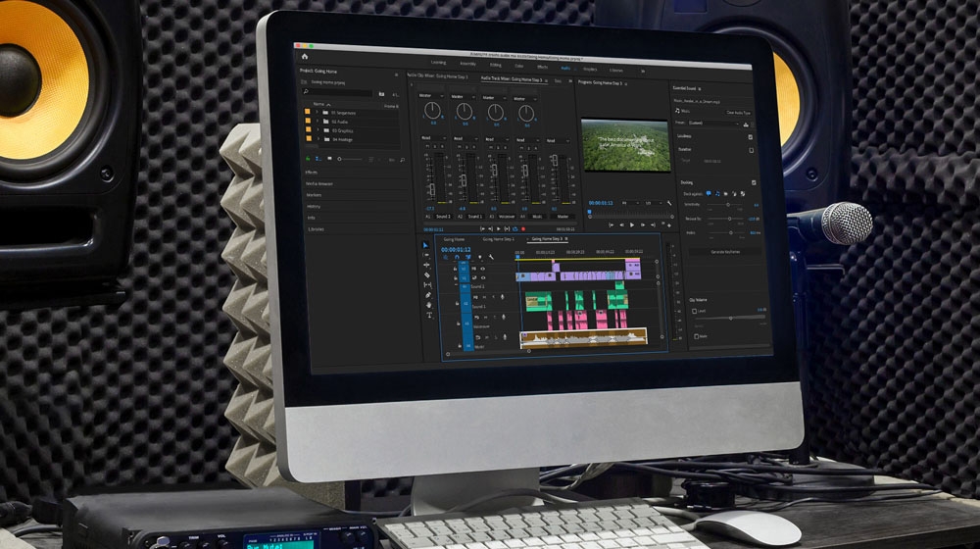Viewport: 980px width, 549px height.
Task: Toggle lock on V2 video track
Action: coord(455,269)
